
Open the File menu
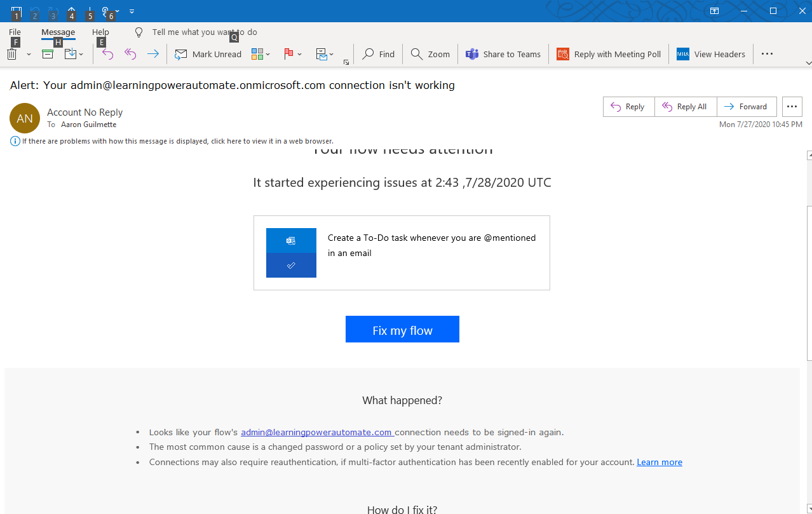click(14, 32)
